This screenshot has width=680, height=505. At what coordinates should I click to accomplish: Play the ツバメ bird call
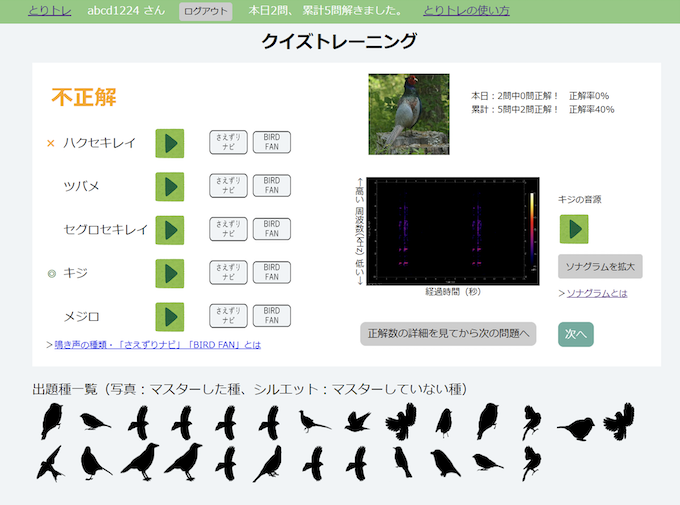point(170,187)
